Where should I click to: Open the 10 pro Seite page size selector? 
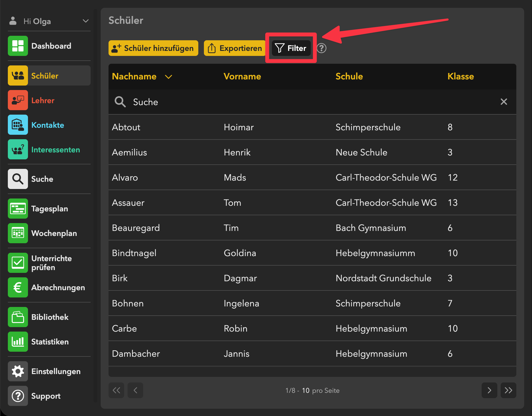coord(306,391)
